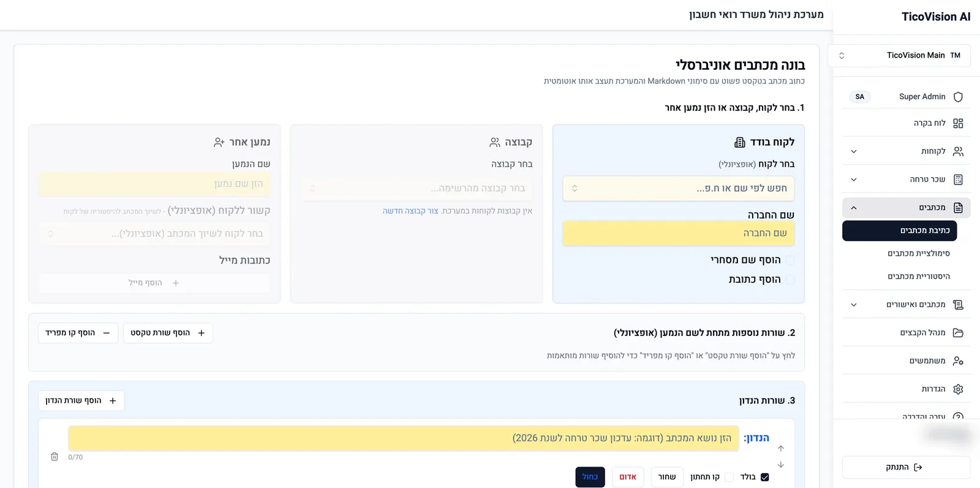The image size is (980, 488).
Task: Go to הגדרות settings page
Action: coord(907,389)
